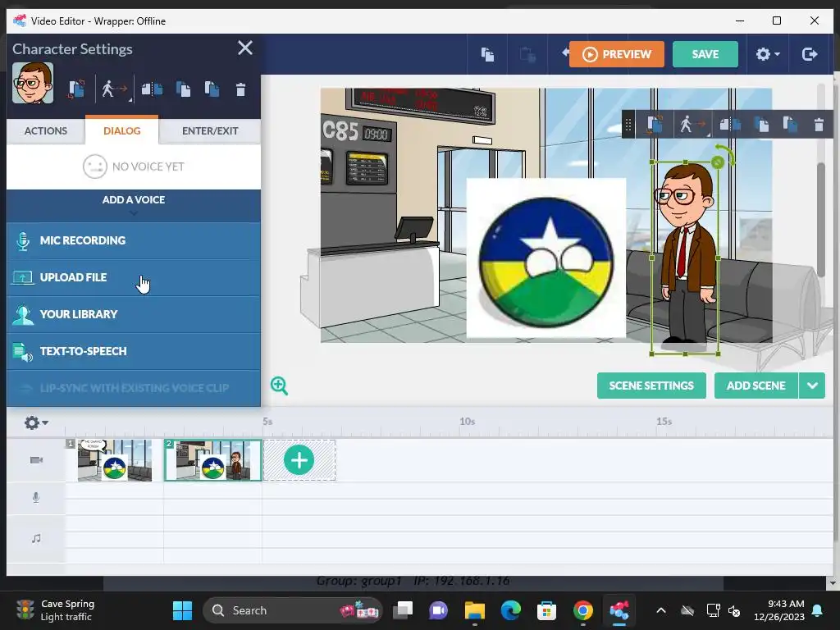Choose MIC RECORDING voice option
The width and height of the screenshot is (840, 630).
click(134, 240)
